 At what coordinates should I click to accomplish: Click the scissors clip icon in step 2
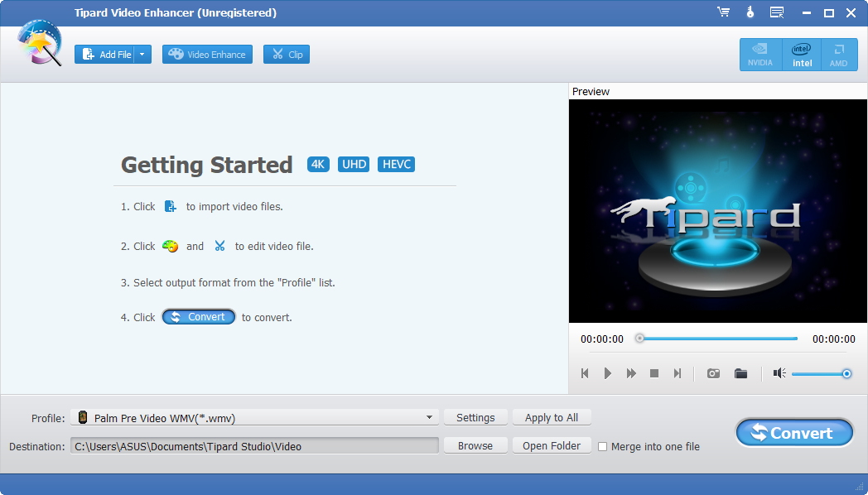(x=219, y=246)
